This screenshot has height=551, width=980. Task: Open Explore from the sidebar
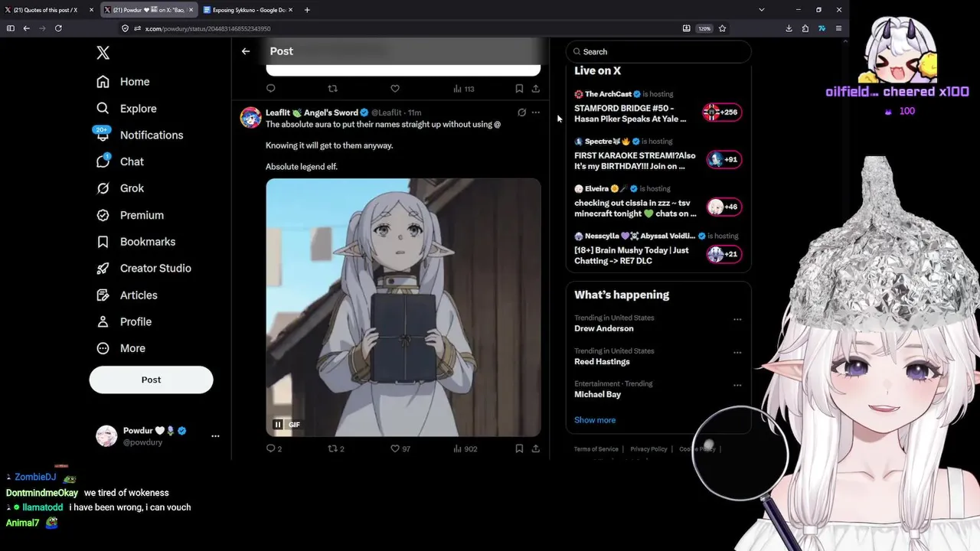[x=127, y=109]
